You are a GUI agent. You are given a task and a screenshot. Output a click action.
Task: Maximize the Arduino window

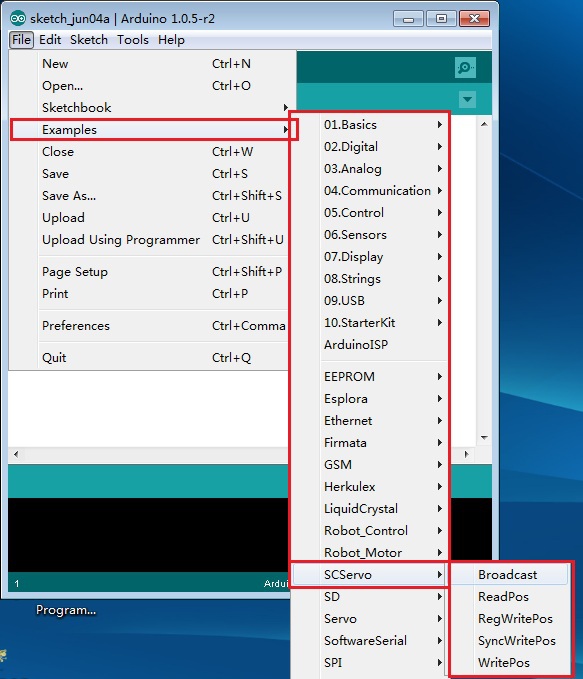coord(441,19)
